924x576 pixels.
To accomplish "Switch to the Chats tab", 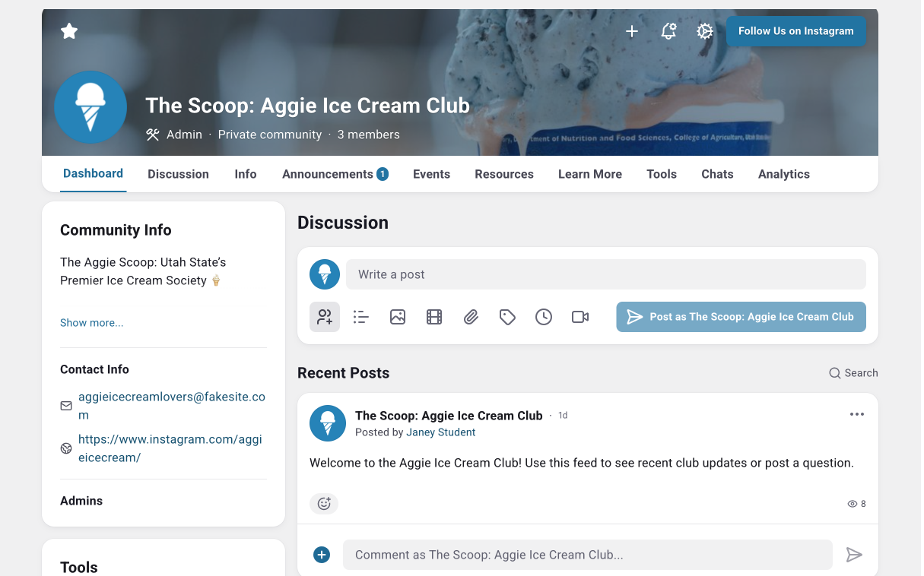I will pos(717,174).
